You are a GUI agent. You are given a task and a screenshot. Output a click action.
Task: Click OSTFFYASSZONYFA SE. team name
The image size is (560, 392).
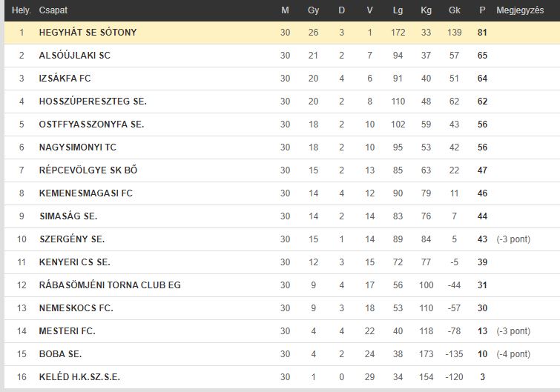click(91, 124)
